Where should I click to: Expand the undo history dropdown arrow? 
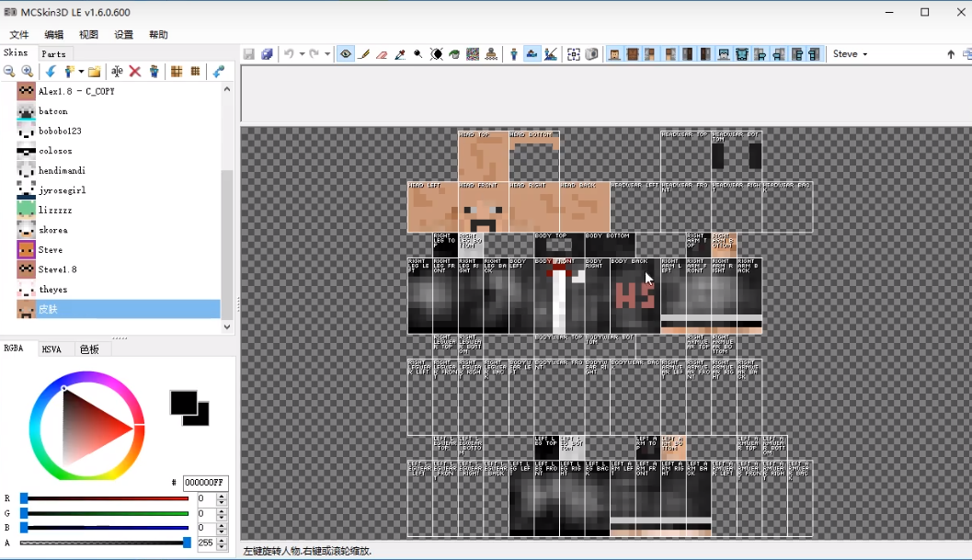pos(301,54)
